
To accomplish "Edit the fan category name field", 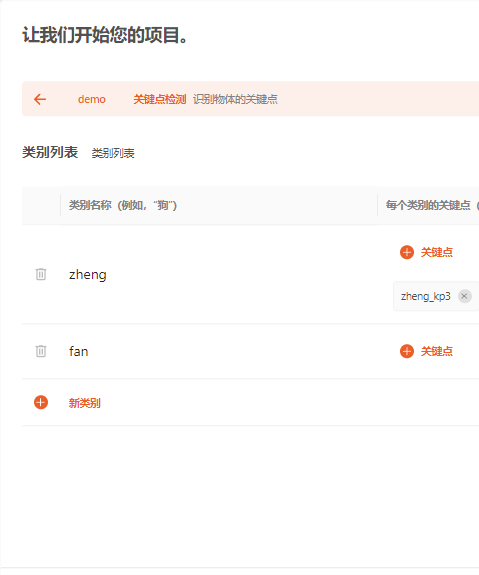I will 219,351.
